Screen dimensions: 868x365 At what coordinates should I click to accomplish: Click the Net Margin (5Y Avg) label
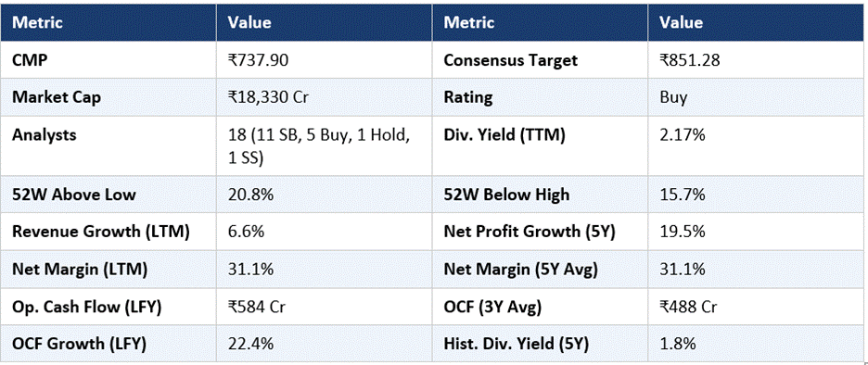point(518,270)
